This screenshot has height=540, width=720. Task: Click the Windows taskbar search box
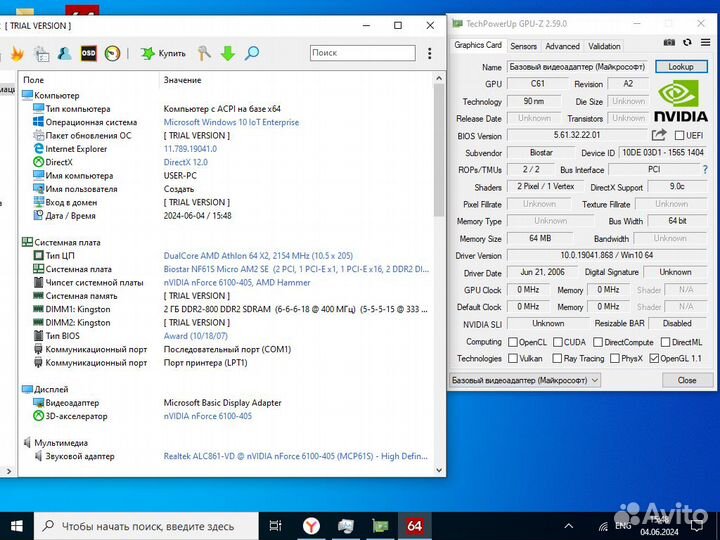point(146,526)
